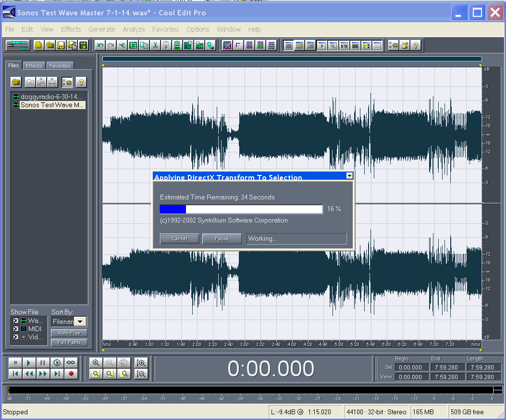Image resolution: width=506 pixels, height=420 pixels.
Task: Open a file in the Files panel
Action: click(x=16, y=82)
